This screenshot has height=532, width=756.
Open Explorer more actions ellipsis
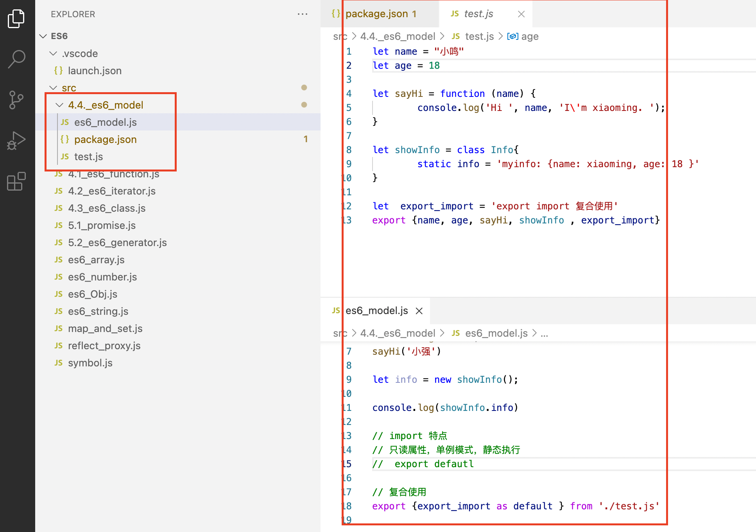pyautogui.click(x=302, y=14)
